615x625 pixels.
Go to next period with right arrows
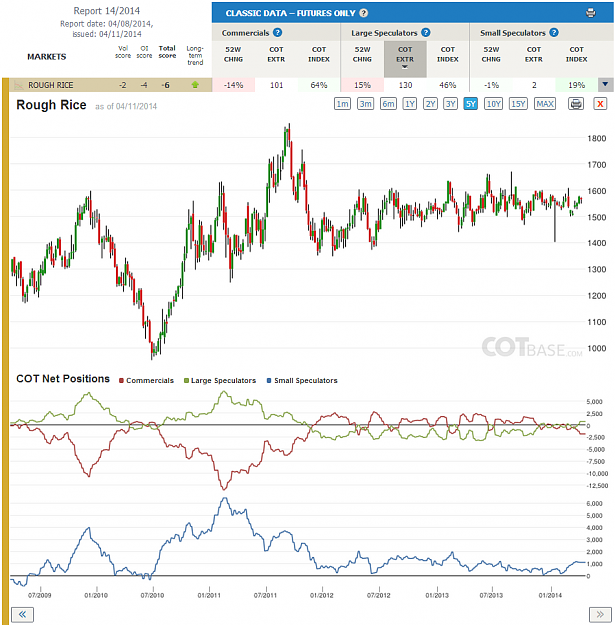coord(600,614)
